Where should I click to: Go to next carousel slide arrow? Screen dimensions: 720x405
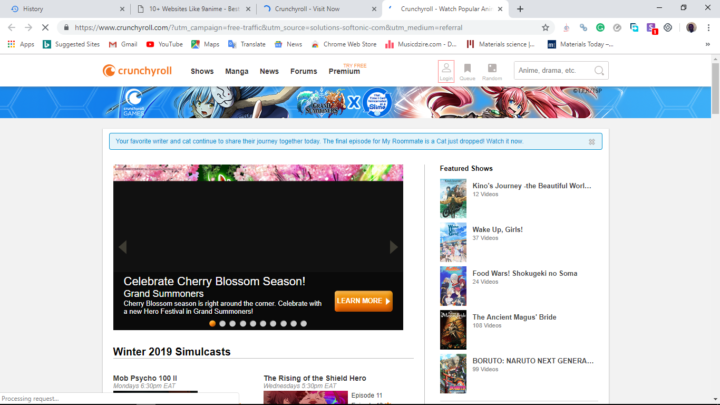pyautogui.click(x=394, y=247)
